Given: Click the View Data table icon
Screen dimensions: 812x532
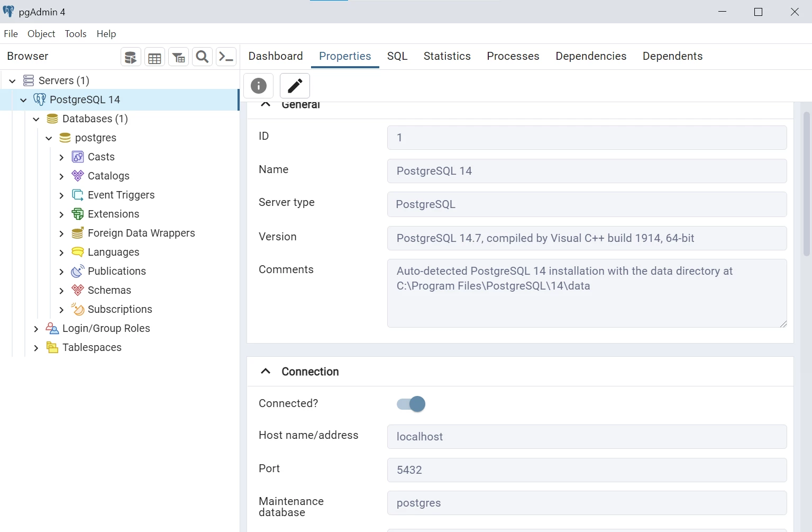Looking at the screenshot, I should tap(155, 57).
